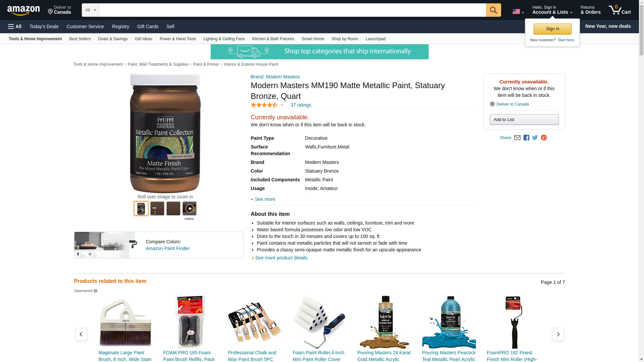The image size is (644, 362).
Task: Click the yellow Sign in button
Action: [552, 29]
